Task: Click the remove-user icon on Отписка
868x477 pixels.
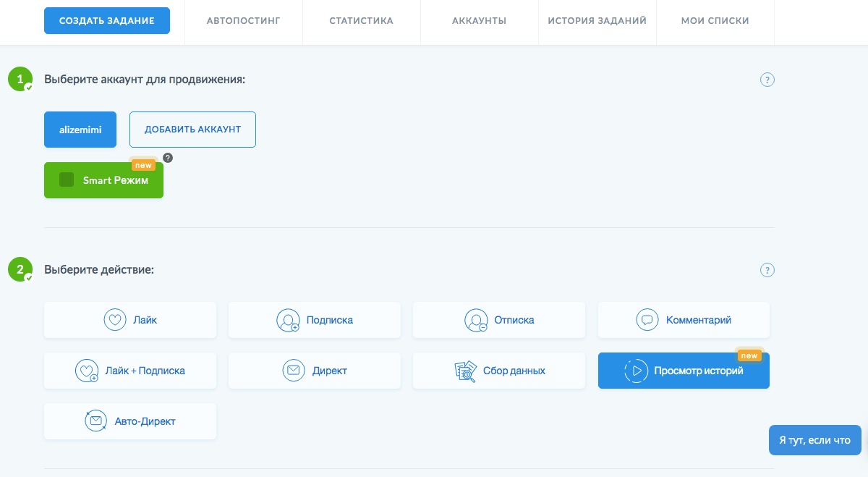Action: click(x=476, y=320)
